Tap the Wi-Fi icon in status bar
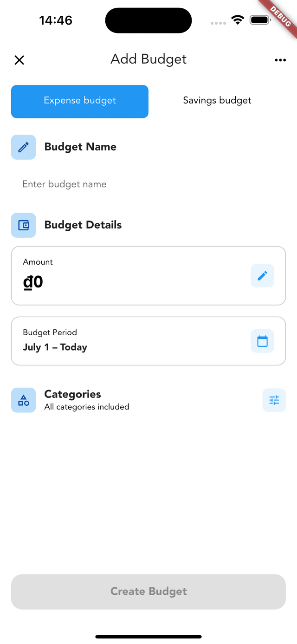This screenshot has height=644, width=297. (x=237, y=20)
